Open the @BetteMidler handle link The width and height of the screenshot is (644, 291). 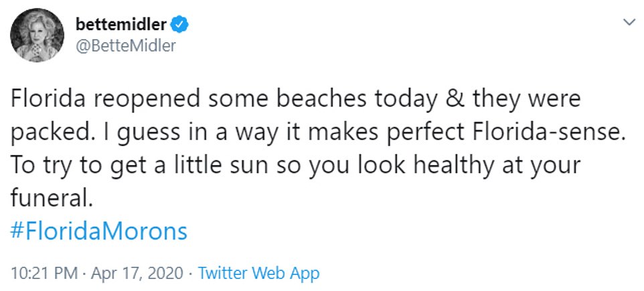tap(122, 46)
